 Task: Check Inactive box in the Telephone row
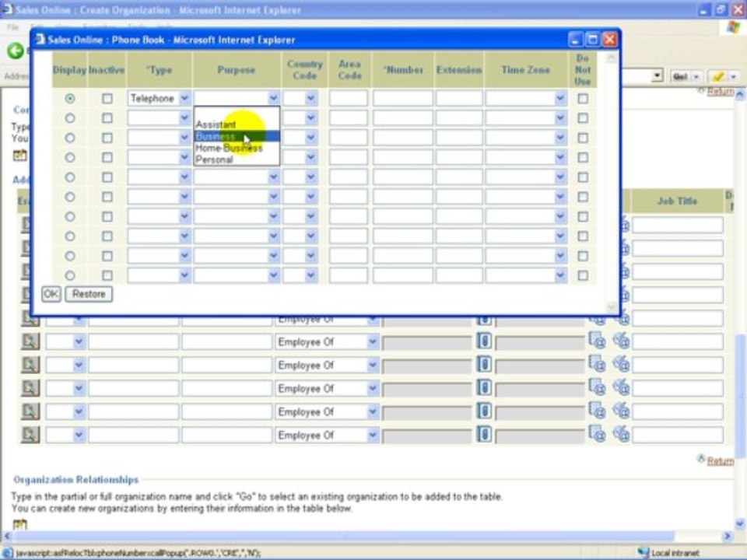tap(107, 99)
